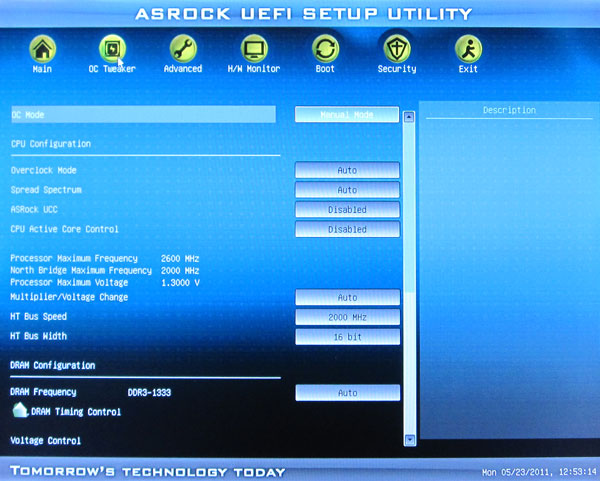Open Spread Spectrum value selector
This screenshot has width=600, height=481.
347,190
